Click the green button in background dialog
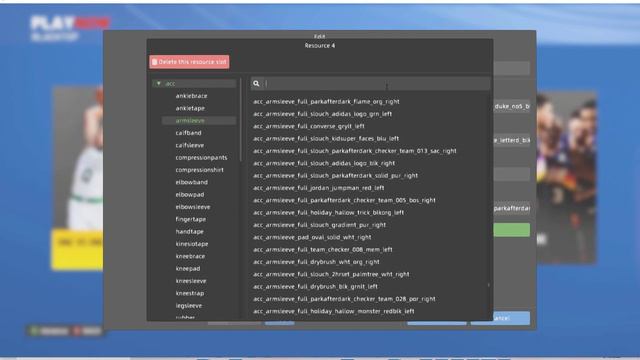 [x=511, y=230]
